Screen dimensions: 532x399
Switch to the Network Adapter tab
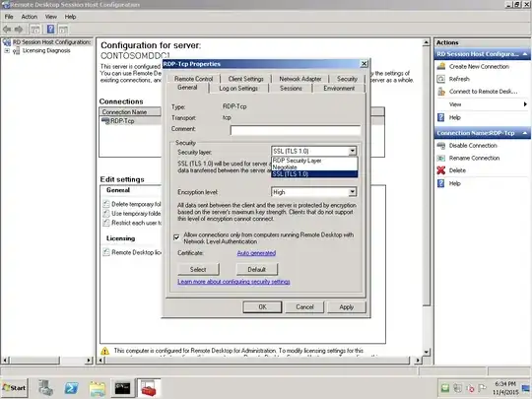[x=300, y=79]
